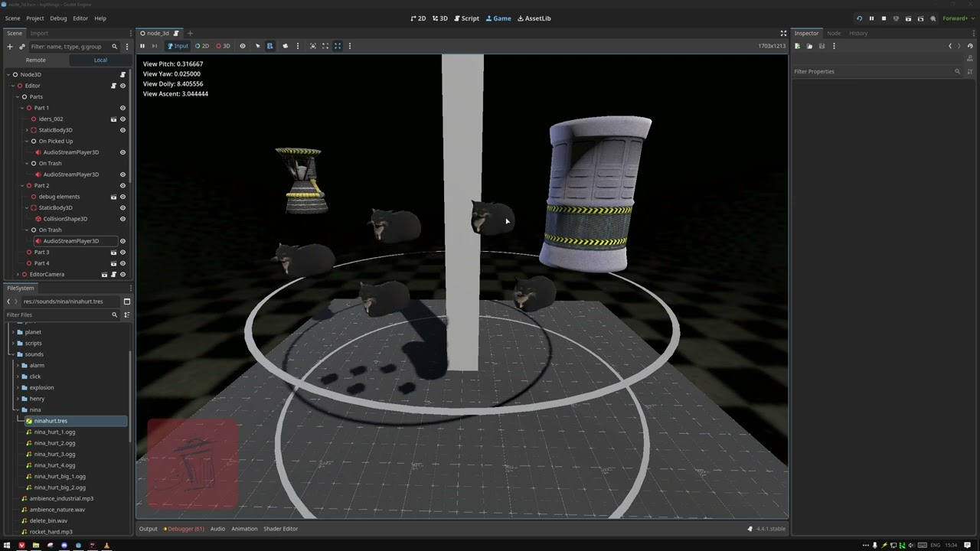This screenshot has height=551, width=980.
Task: Stop the running project
Action: (884, 18)
